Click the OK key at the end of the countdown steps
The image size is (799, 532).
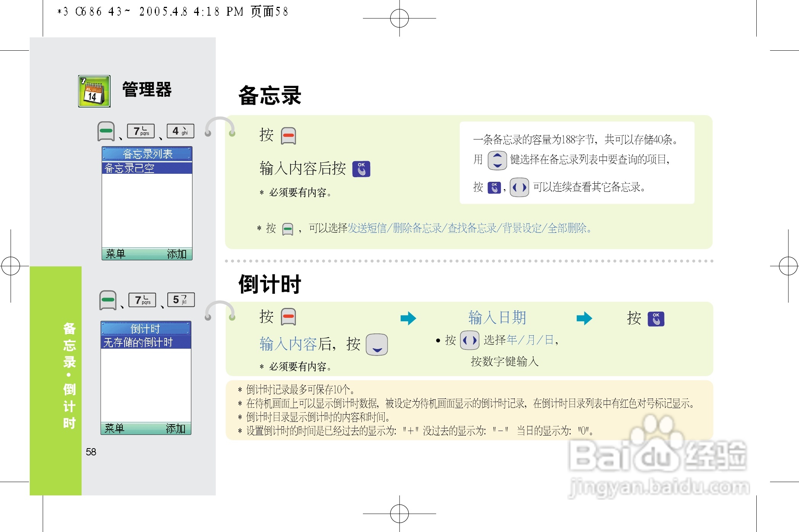pyautogui.click(x=656, y=319)
